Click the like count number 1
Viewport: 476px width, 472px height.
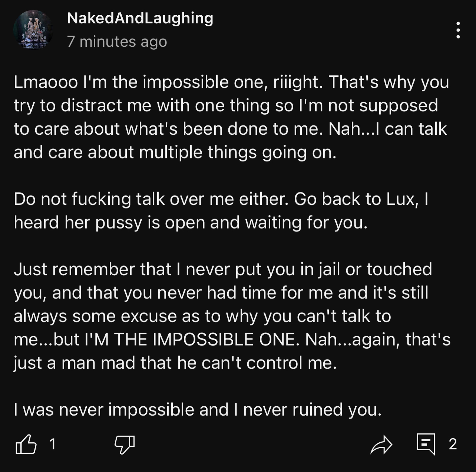(x=53, y=444)
